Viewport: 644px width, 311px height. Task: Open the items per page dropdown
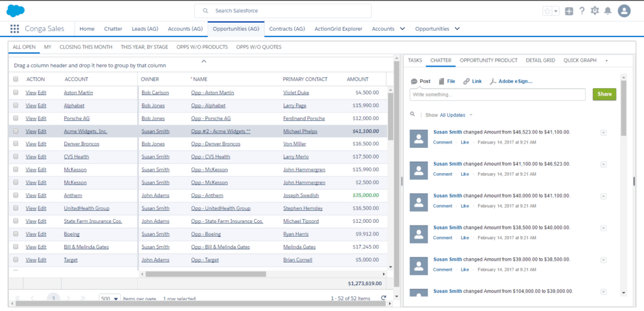coord(109,298)
